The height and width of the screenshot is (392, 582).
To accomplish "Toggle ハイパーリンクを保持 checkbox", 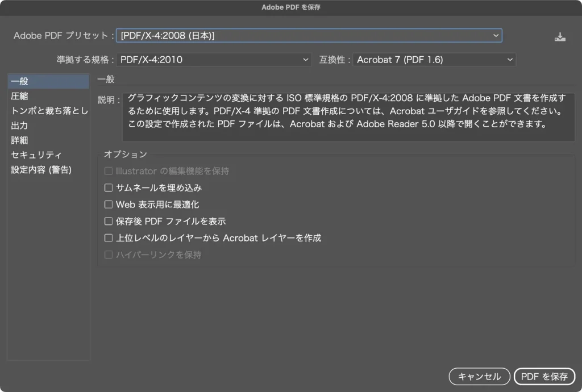I will (x=109, y=255).
